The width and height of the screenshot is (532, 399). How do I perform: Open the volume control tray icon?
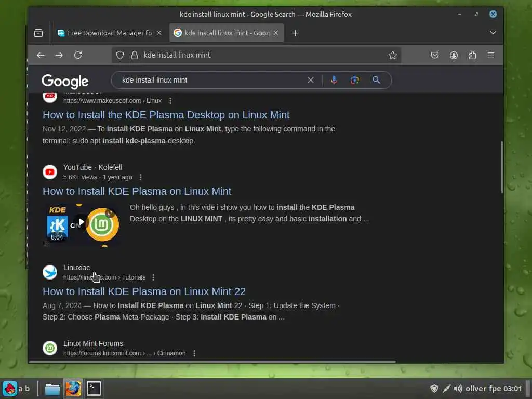458,389
